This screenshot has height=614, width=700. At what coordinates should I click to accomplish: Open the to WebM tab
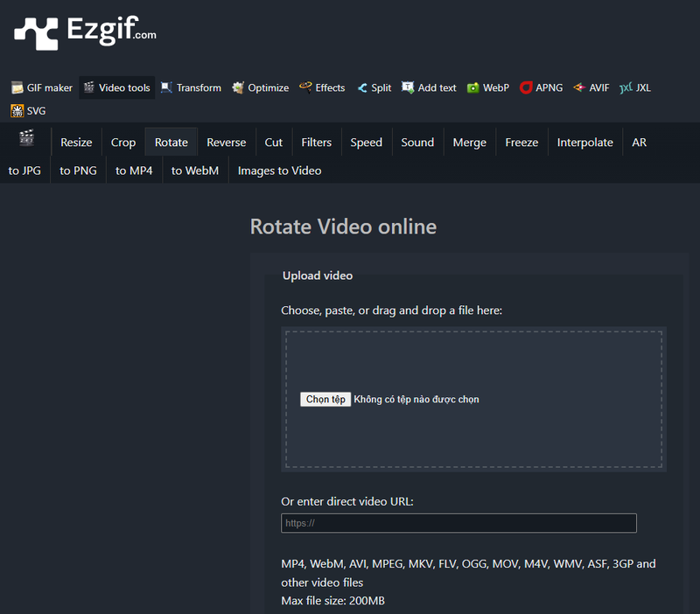point(195,171)
